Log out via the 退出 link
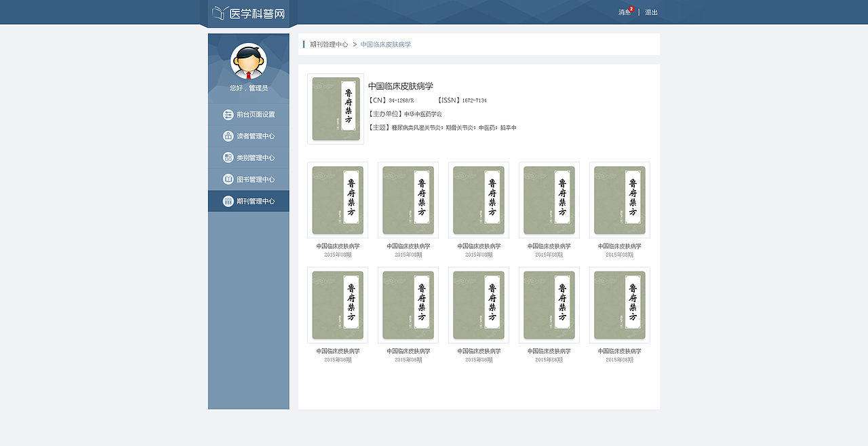 651,12
